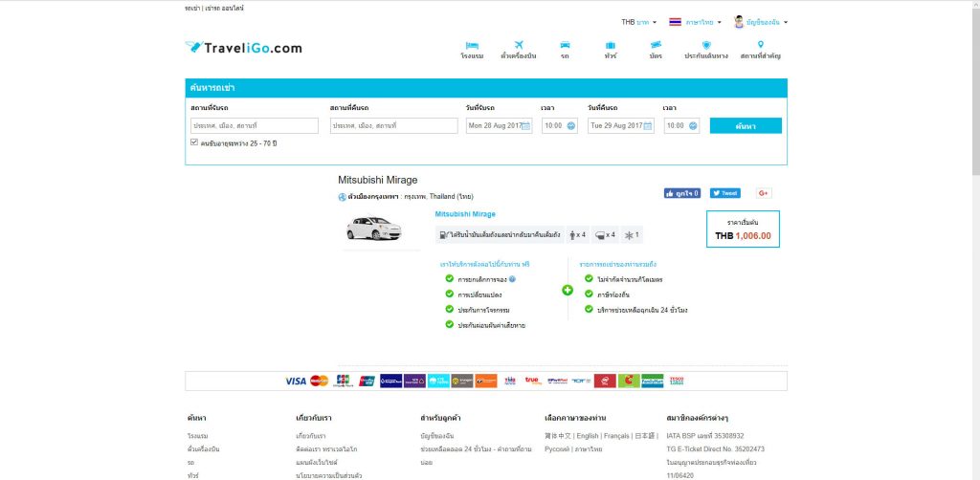
Task: Expand the my account dropdown menu
Action: pyautogui.click(x=760, y=22)
